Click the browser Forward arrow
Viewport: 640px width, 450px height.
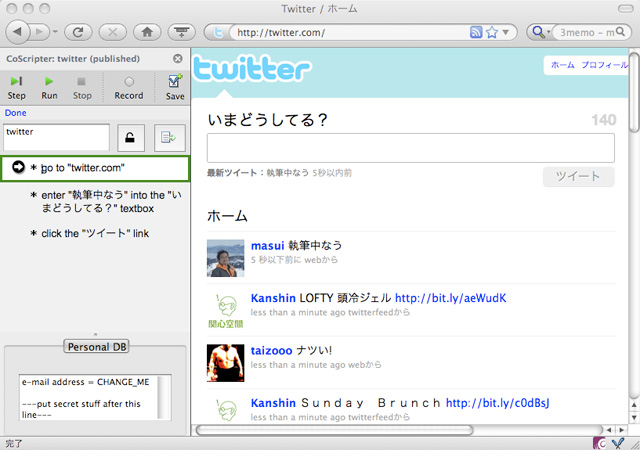click(x=40, y=32)
